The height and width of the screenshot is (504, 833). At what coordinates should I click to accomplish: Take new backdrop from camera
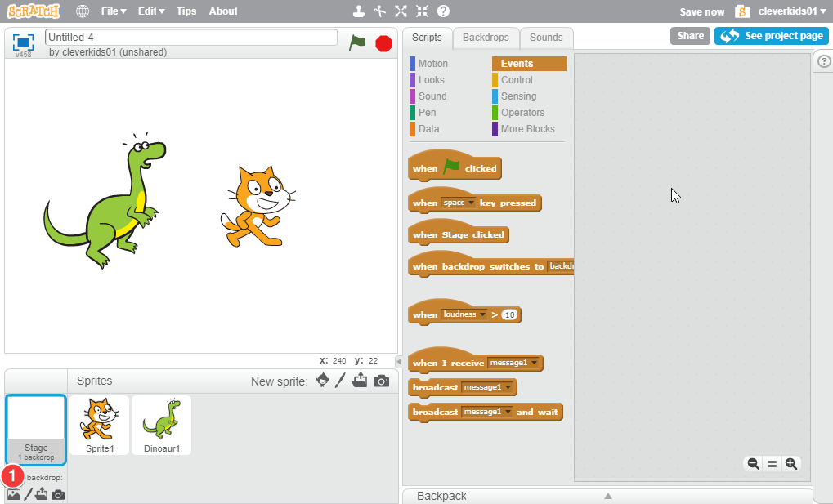[x=58, y=495]
